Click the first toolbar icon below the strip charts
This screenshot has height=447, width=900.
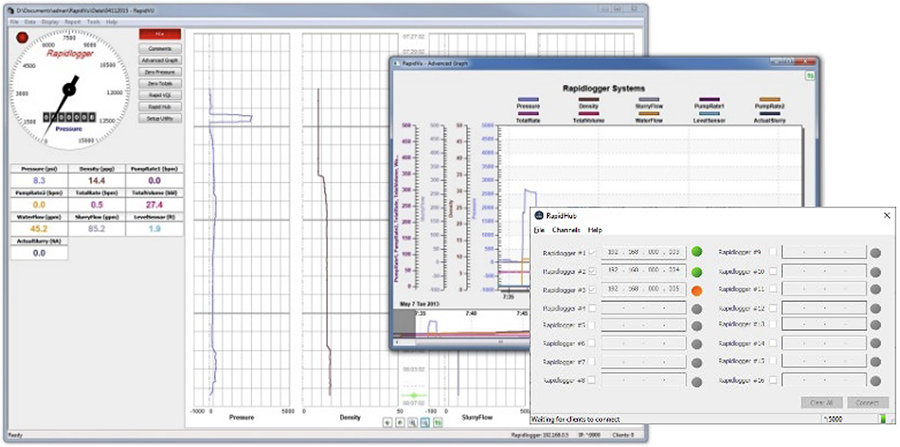coord(387,422)
